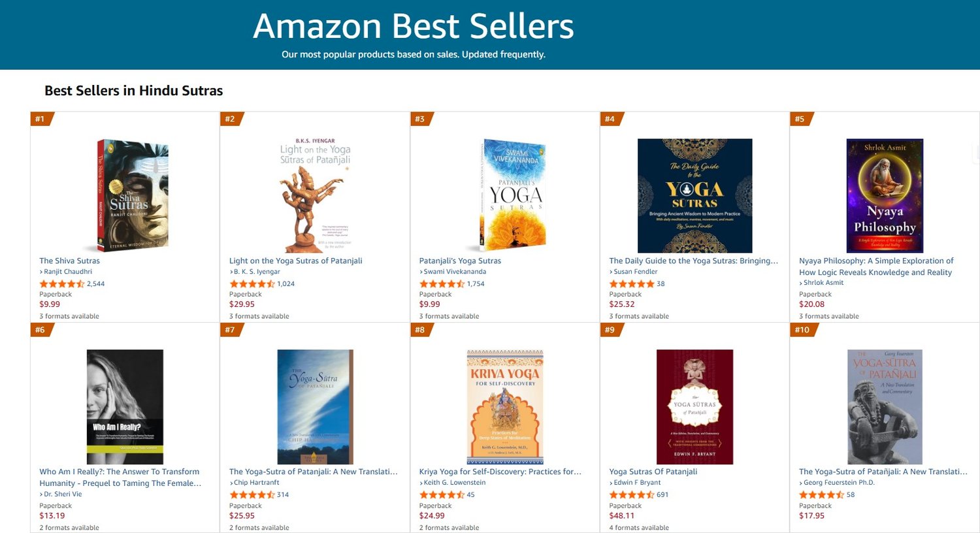Open The Shiva Sutras book cover
The width and height of the screenshot is (980, 533).
tap(133, 195)
